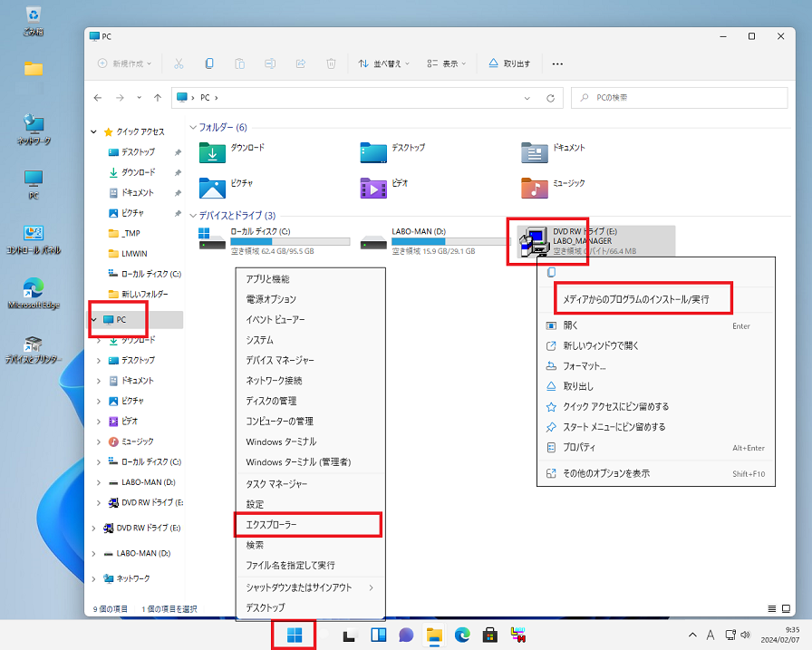Select the ダウンロード folder icon

[x=212, y=153]
